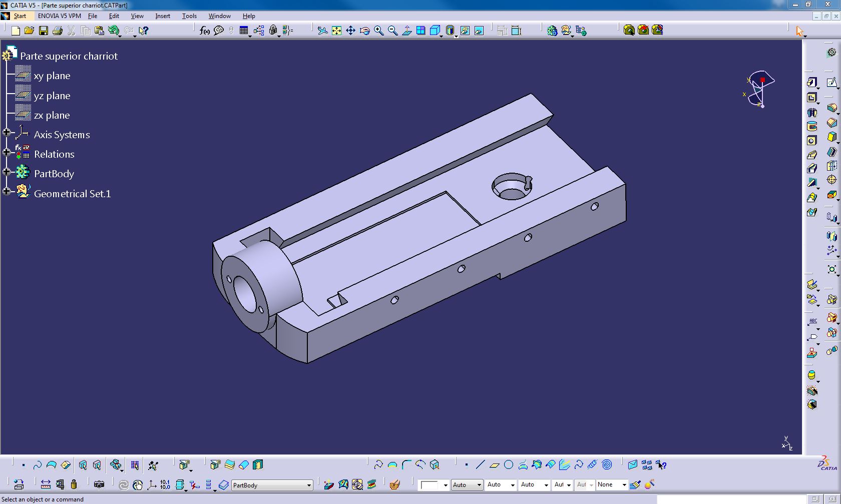Viewport: 841px width, 504px height.
Task: Open the File menu
Action: 93,16
